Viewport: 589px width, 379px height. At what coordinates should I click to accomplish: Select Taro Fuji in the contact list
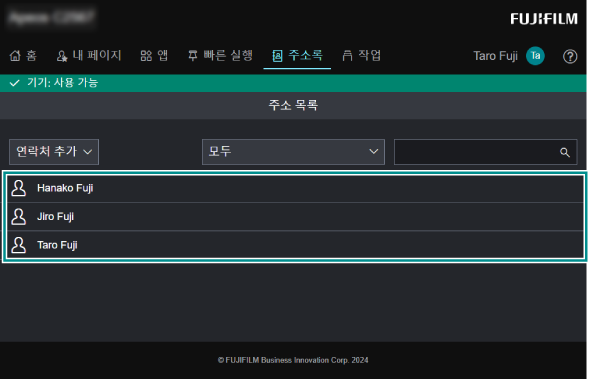point(295,245)
